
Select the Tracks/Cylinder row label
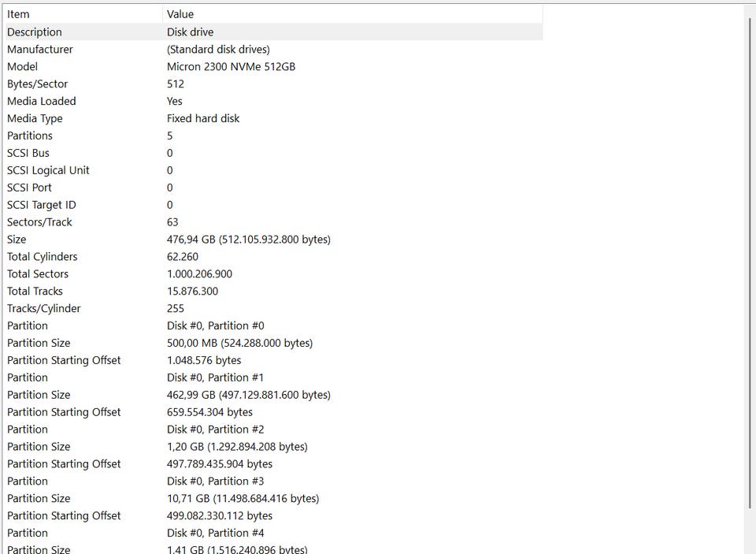(44, 308)
